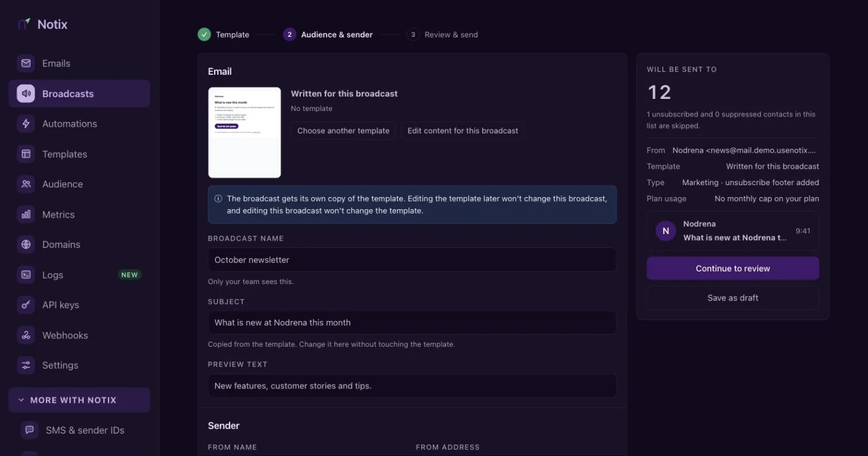Click the round N avatar in inbox preview
Image resolution: width=868 pixels, height=456 pixels.
coord(665,231)
